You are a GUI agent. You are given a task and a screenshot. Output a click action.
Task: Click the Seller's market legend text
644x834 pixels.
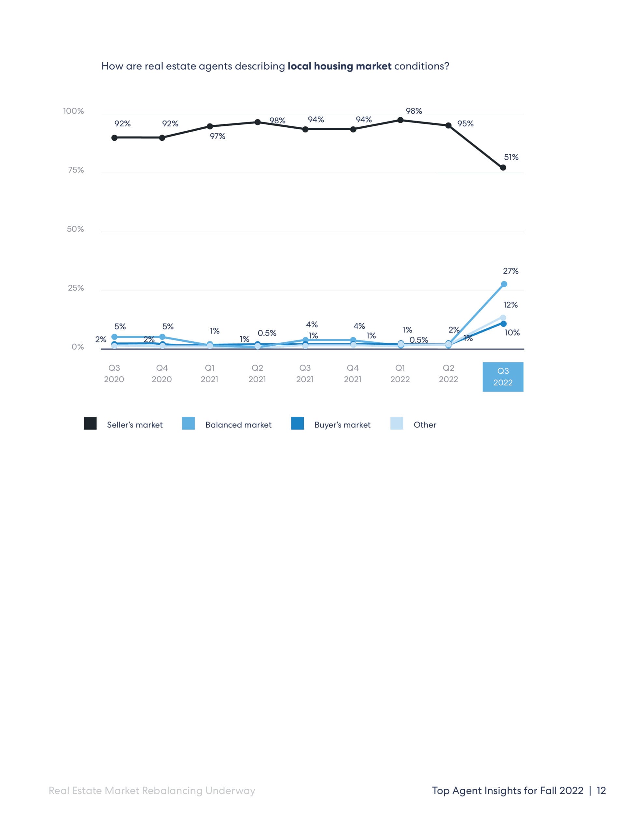[x=135, y=424]
